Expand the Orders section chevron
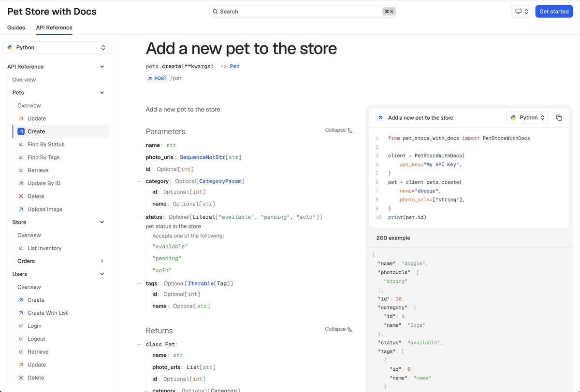The width and height of the screenshot is (580, 392). click(101, 261)
